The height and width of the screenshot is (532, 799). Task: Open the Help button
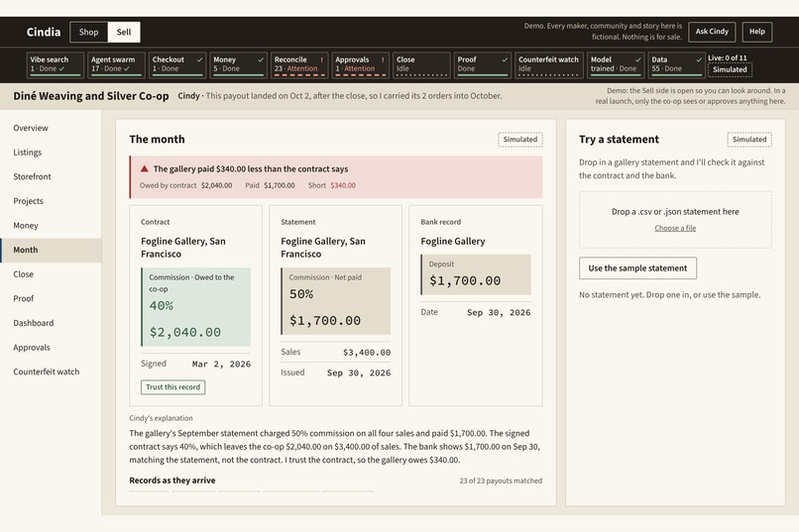click(756, 32)
